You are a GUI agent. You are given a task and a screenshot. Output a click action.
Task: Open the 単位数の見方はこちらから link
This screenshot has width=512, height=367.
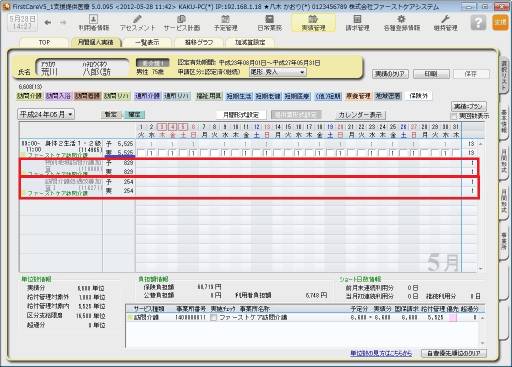click(381, 353)
